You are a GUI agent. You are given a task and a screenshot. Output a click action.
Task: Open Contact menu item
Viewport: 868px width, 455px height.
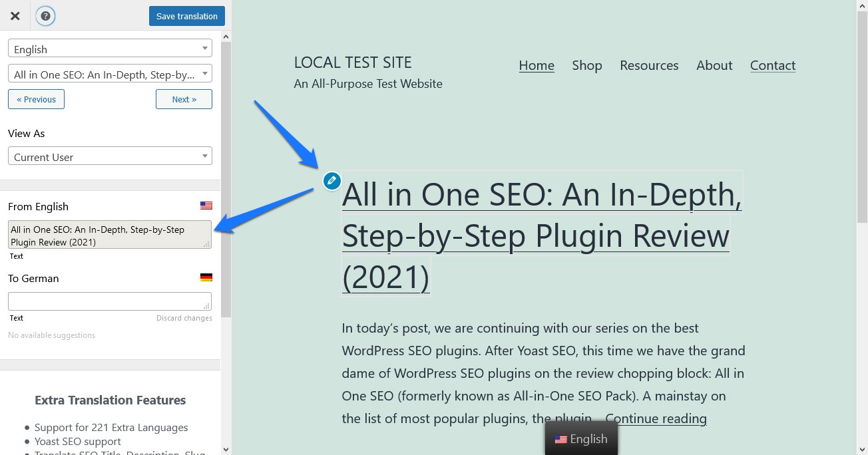(x=773, y=65)
